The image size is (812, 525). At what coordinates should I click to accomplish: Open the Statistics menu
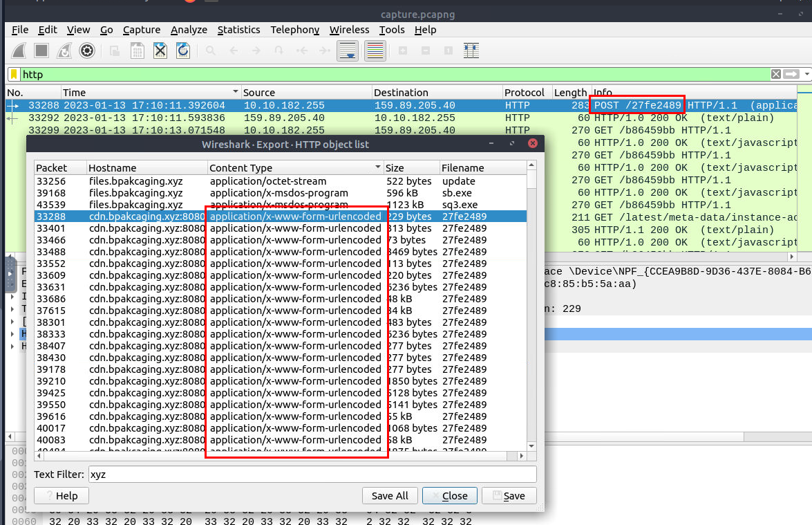pyautogui.click(x=238, y=30)
